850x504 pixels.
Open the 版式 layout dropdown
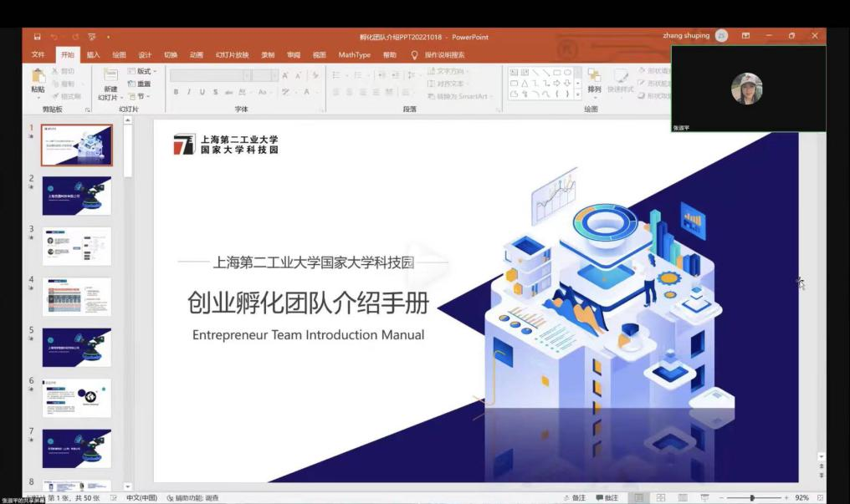142,71
